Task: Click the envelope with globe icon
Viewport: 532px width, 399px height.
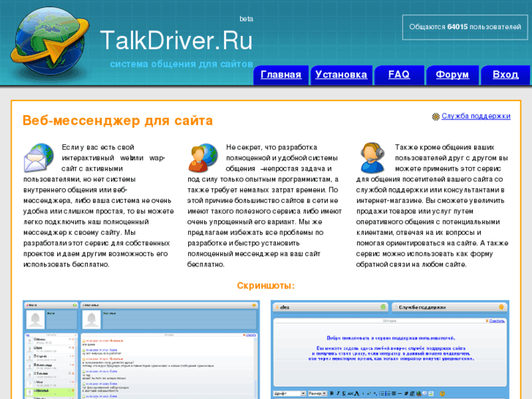Action: point(39,157)
